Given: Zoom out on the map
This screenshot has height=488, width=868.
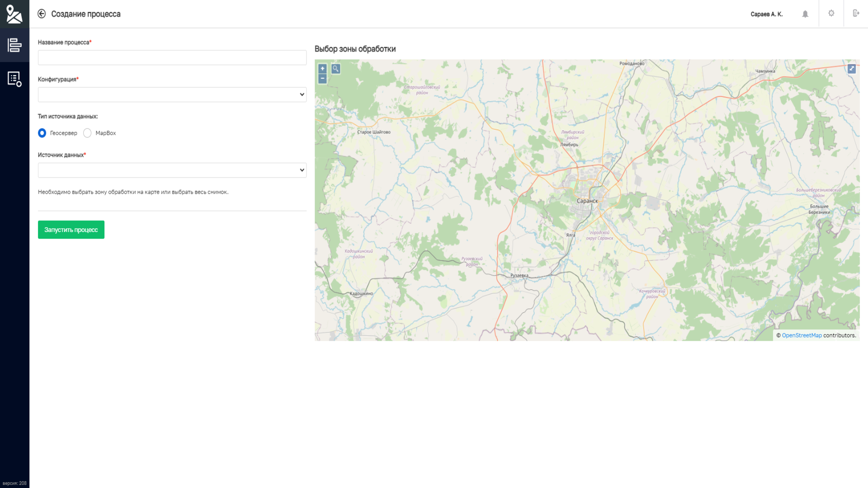Looking at the screenshot, I should pyautogui.click(x=322, y=79).
